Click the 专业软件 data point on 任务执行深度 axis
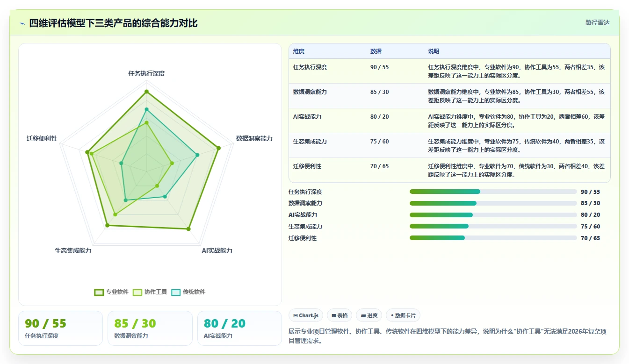The image size is (629, 364). click(146, 92)
